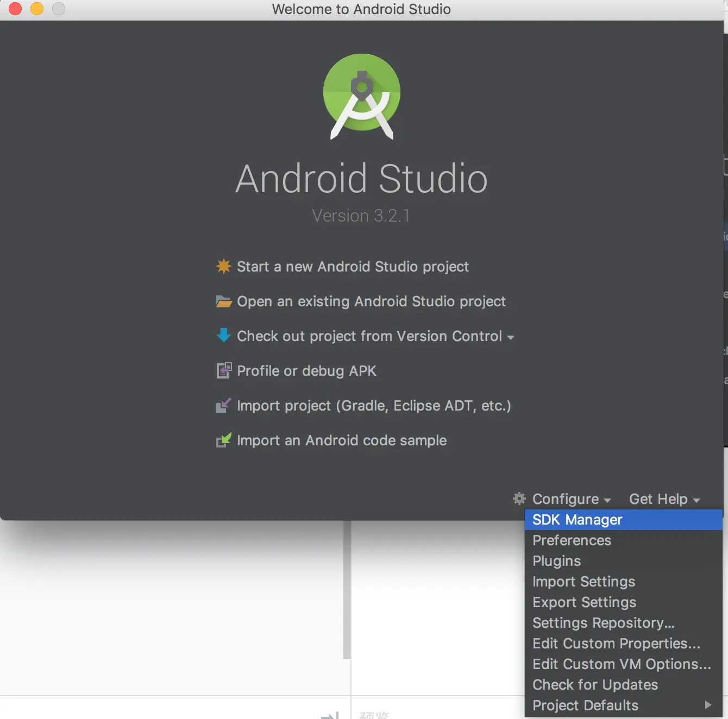
Task: Click the folder icon beside open existing project
Action: coord(224,301)
